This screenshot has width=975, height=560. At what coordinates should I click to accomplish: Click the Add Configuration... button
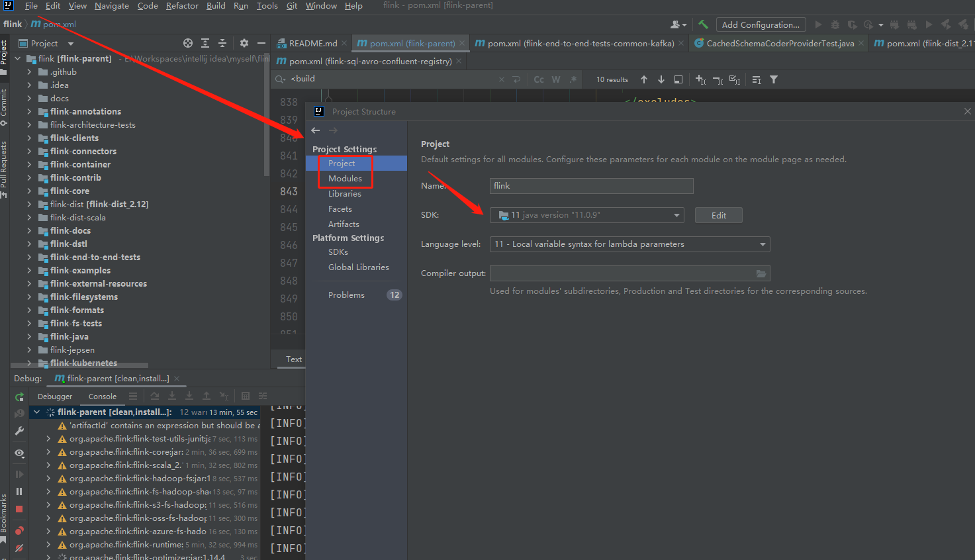[x=761, y=24]
